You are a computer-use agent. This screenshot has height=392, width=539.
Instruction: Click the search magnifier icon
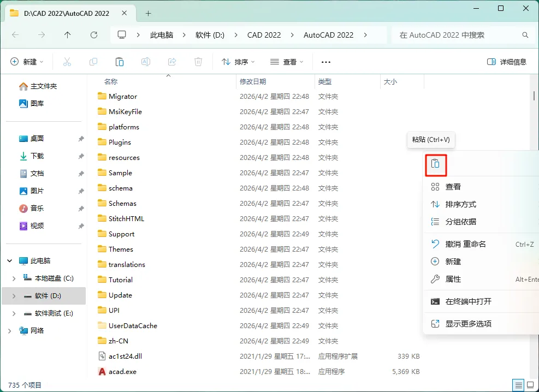525,35
